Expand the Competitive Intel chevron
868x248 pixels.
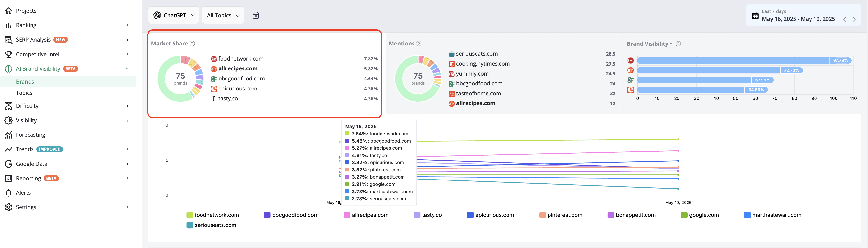[x=127, y=54]
